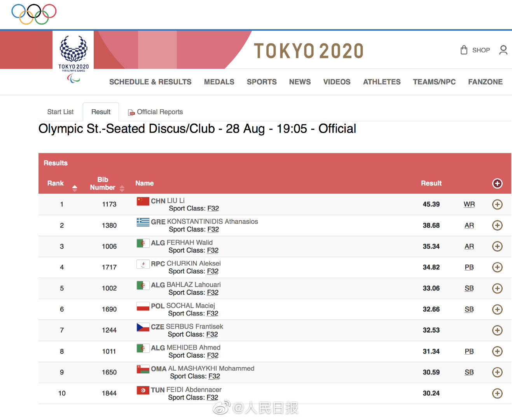Open SCHEDULE & RESULTS in navigation
This screenshot has width=512, height=420.
[x=150, y=82]
